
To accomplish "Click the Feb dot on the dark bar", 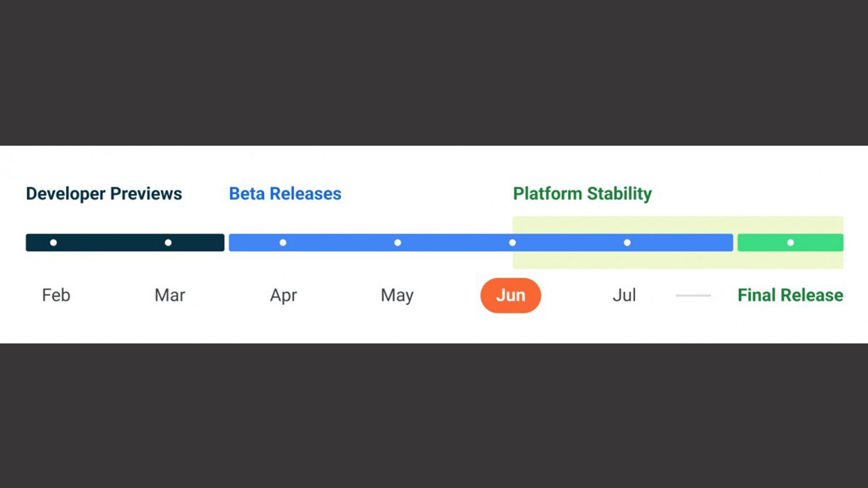I will click(53, 243).
